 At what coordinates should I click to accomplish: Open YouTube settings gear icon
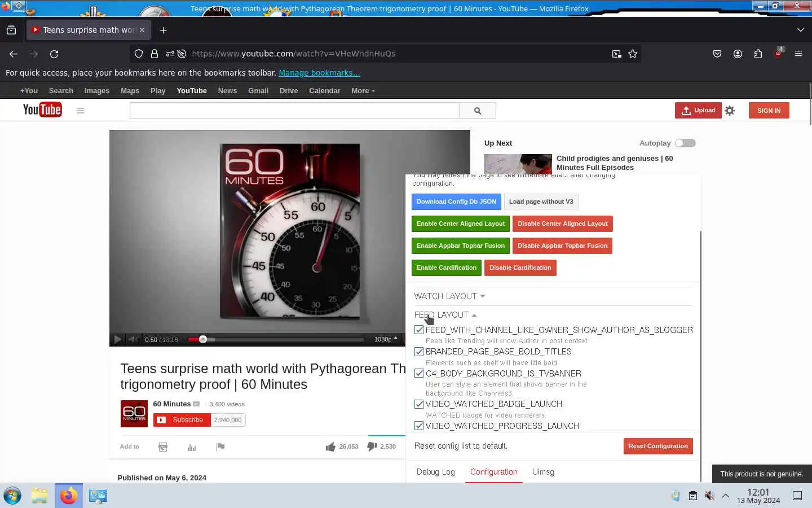pyautogui.click(x=730, y=111)
